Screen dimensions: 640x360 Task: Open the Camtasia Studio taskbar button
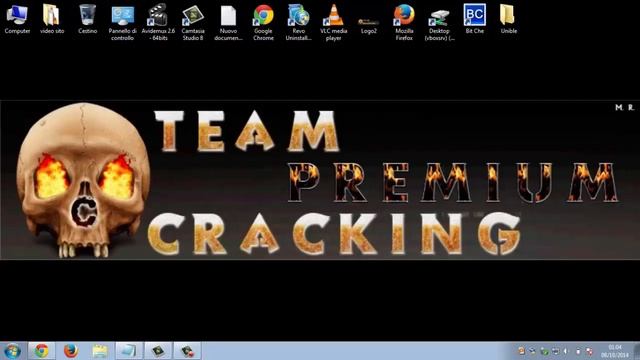158,351
